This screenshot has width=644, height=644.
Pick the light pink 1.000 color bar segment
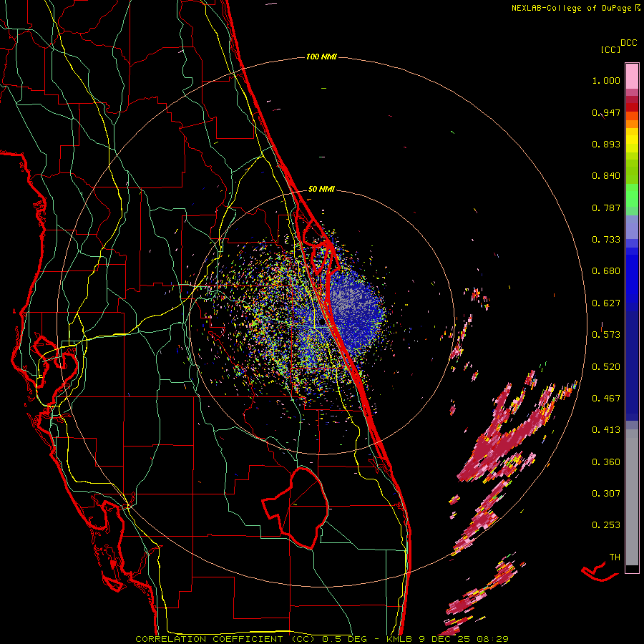tap(632, 77)
